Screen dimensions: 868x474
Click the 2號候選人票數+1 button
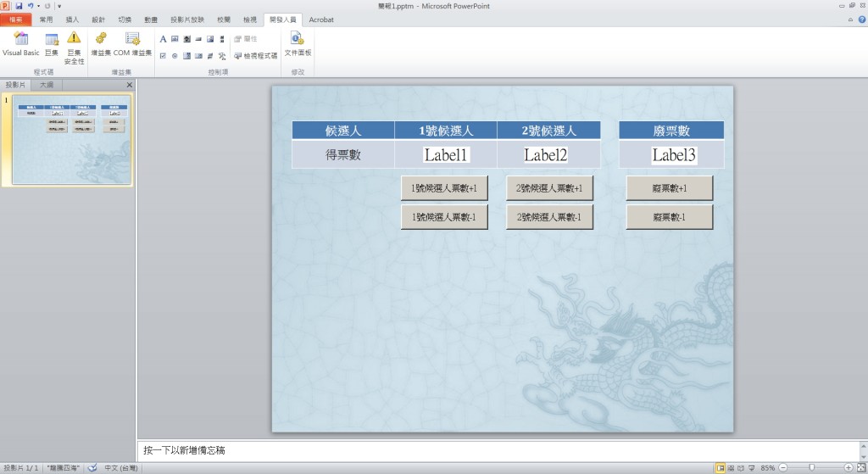(549, 188)
